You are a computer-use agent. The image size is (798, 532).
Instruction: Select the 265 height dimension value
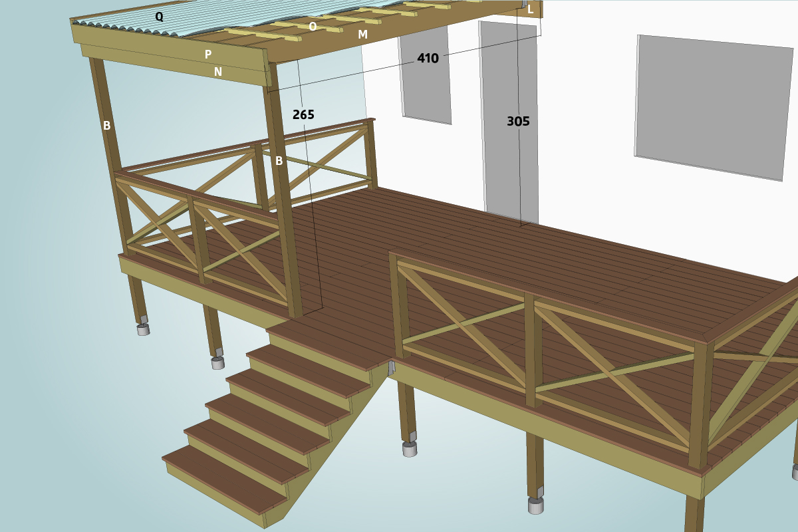[x=303, y=115]
